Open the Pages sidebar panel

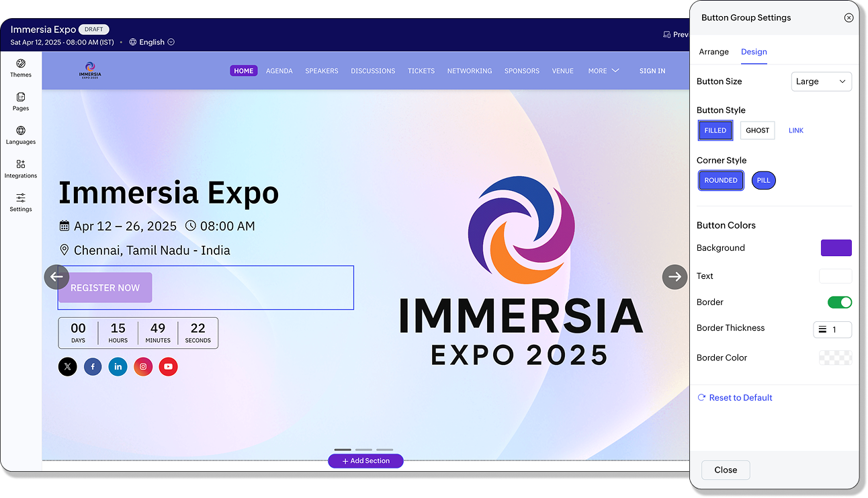(21, 101)
